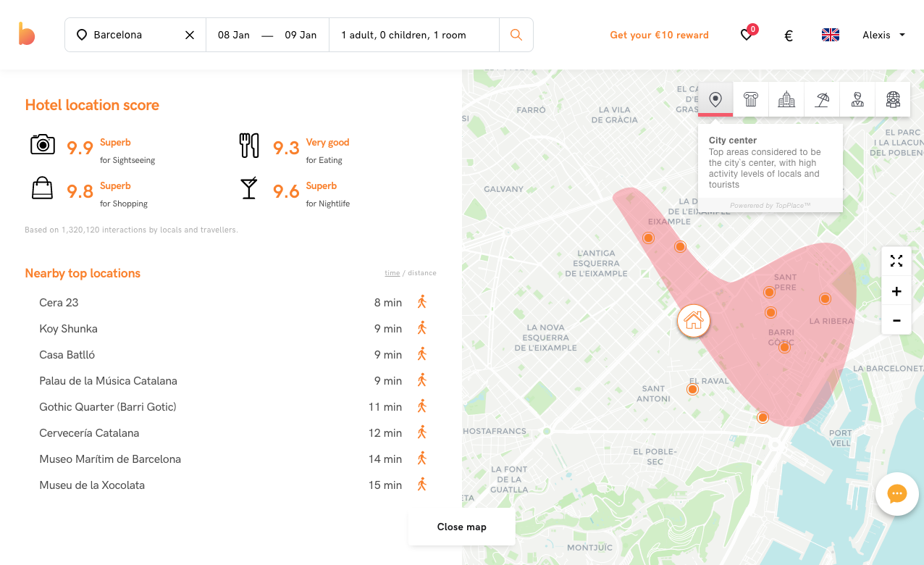Open business districts filter (building icon)

tap(786, 99)
